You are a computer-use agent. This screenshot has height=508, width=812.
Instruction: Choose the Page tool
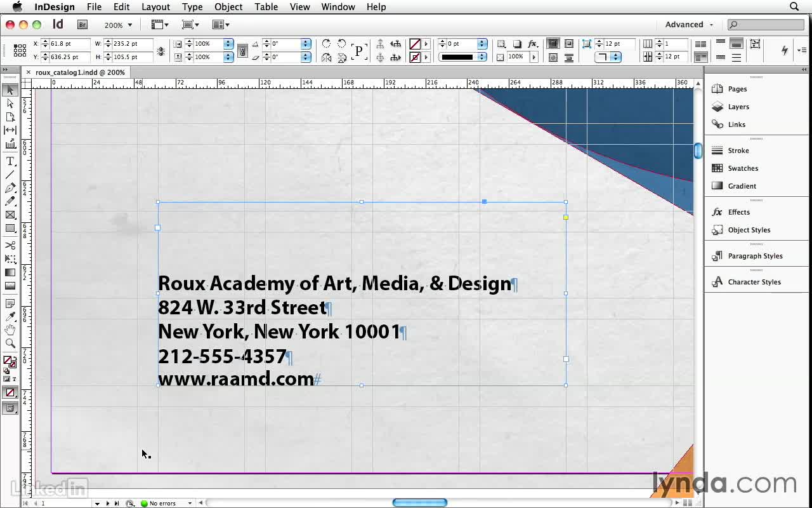pyautogui.click(x=10, y=117)
